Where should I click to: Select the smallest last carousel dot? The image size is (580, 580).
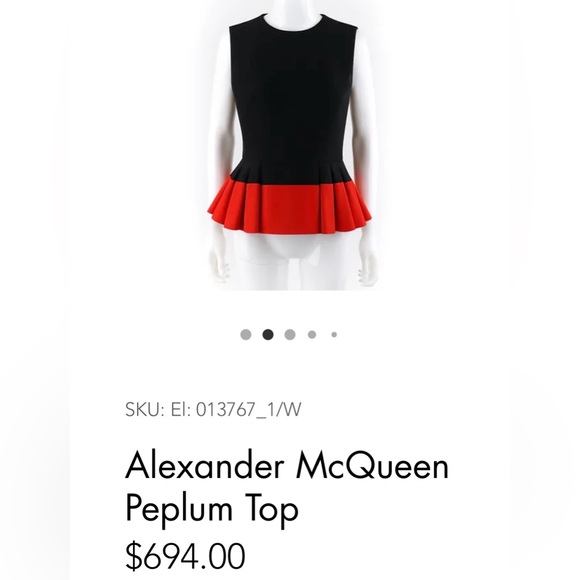(x=334, y=334)
